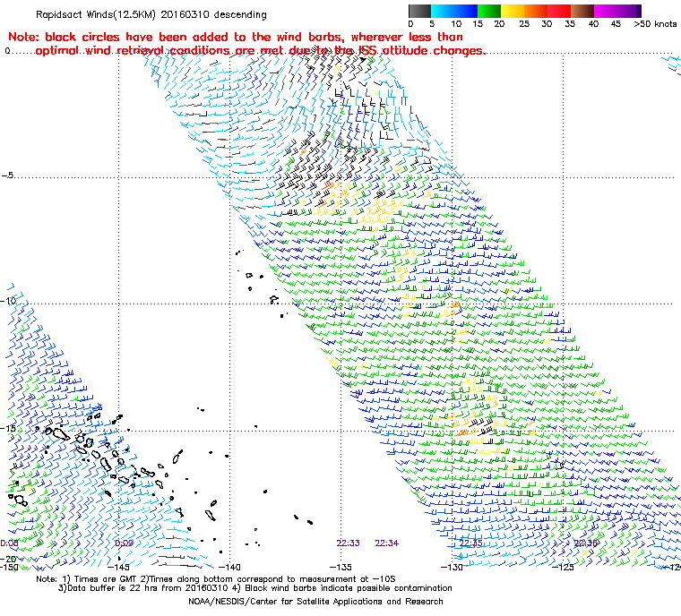
Task: Click the '-150' longitude axis label
Action: (10, 567)
